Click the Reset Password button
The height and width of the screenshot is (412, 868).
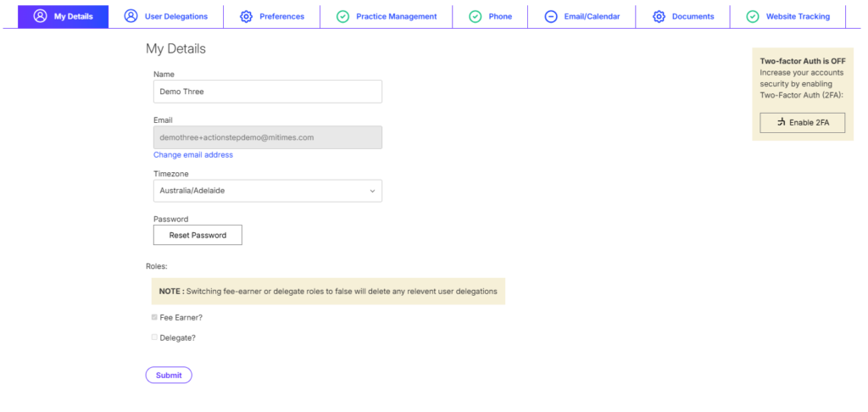pos(198,235)
